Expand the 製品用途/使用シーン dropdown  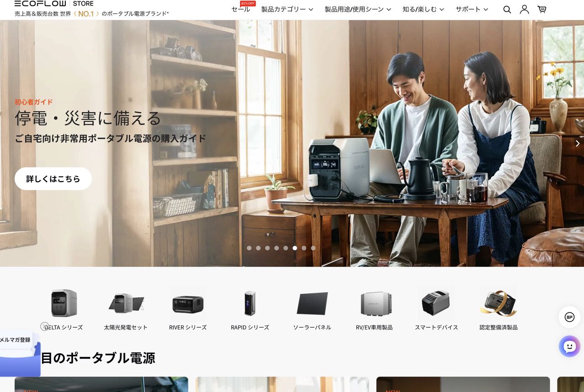[x=358, y=9]
